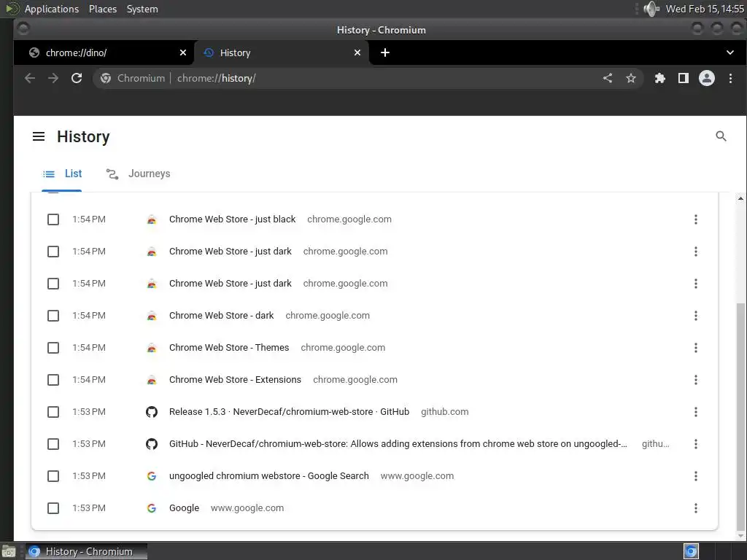Open the tab search dropdown arrow

coord(729,52)
